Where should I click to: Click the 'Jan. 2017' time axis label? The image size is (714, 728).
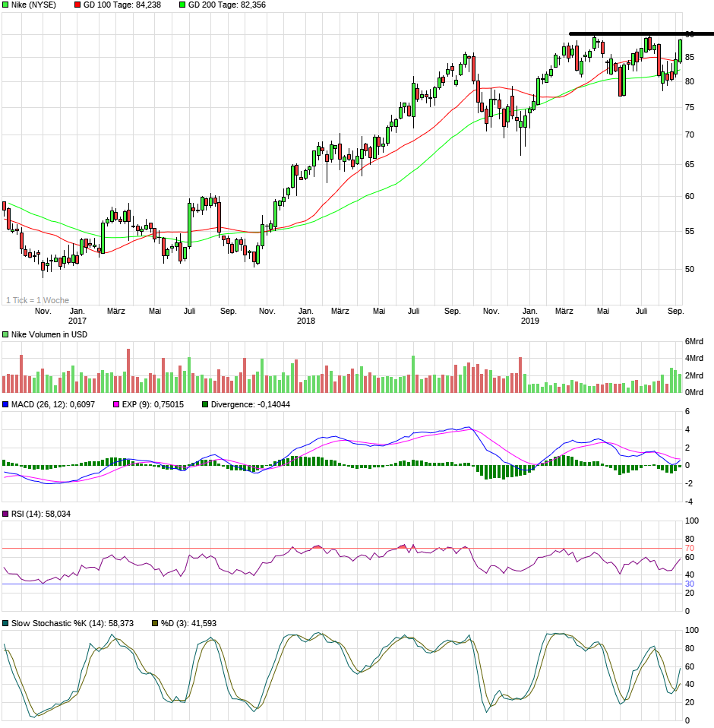(x=77, y=315)
